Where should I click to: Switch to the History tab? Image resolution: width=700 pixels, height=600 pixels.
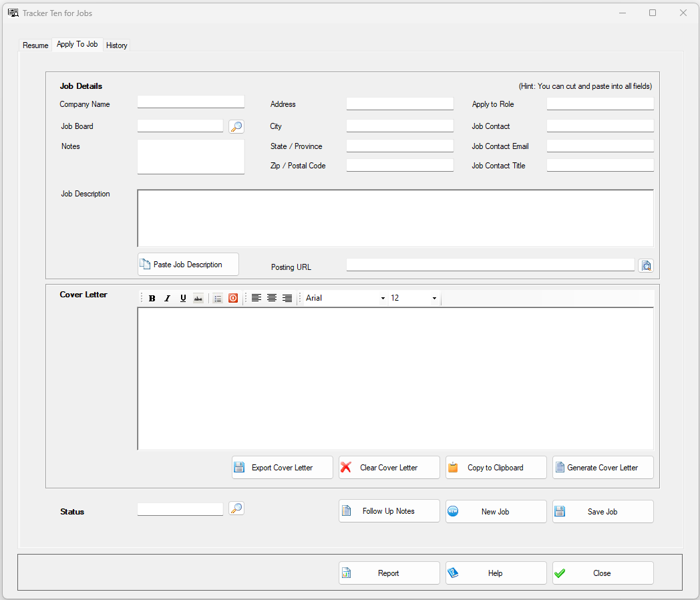pyautogui.click(x=116, y=45)
